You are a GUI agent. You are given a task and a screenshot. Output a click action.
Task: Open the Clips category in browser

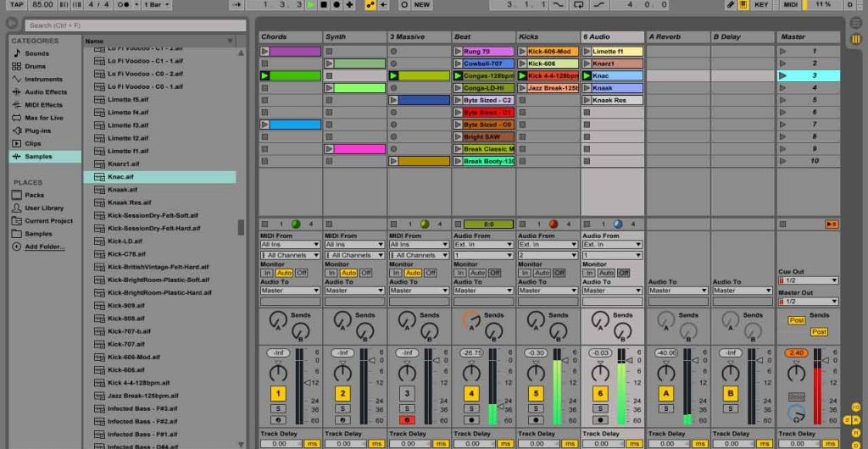(33, 144)
